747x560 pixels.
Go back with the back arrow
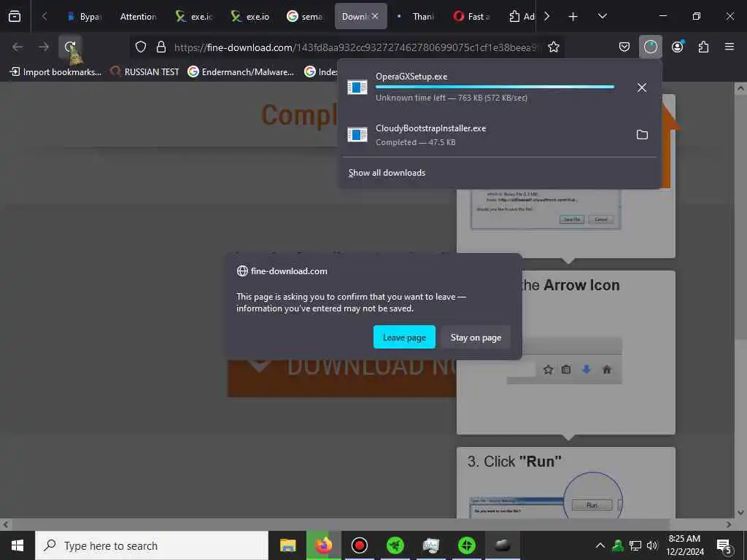pyautogui.click(x=18, y=47)
